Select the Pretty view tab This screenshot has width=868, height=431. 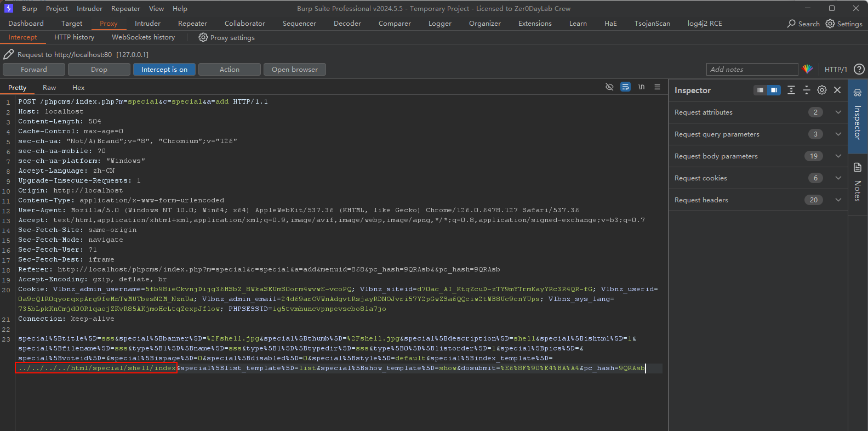[17, 88]
